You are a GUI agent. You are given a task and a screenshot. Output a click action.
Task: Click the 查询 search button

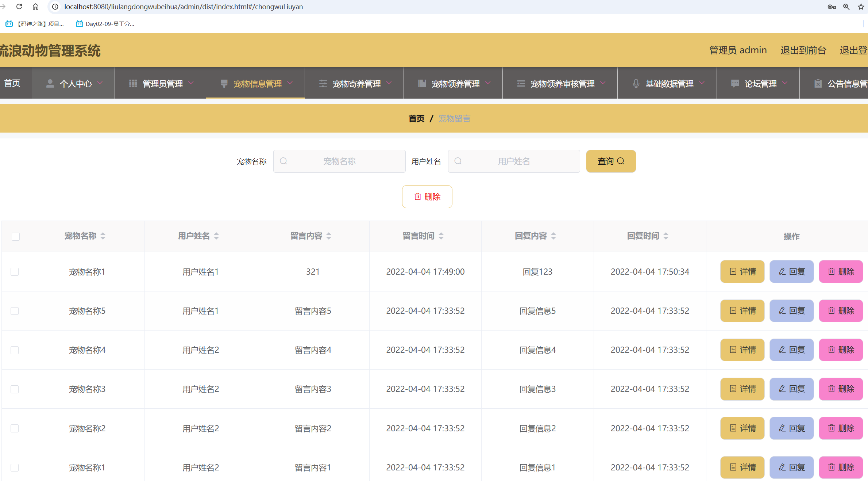[x=611, y=161]
